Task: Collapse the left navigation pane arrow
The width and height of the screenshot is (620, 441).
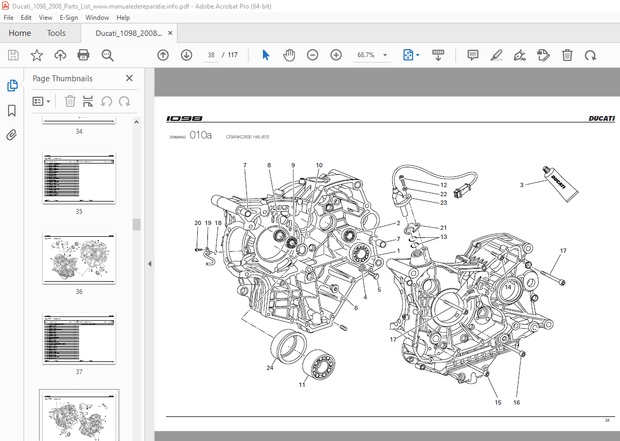Action: coord(149,264)
